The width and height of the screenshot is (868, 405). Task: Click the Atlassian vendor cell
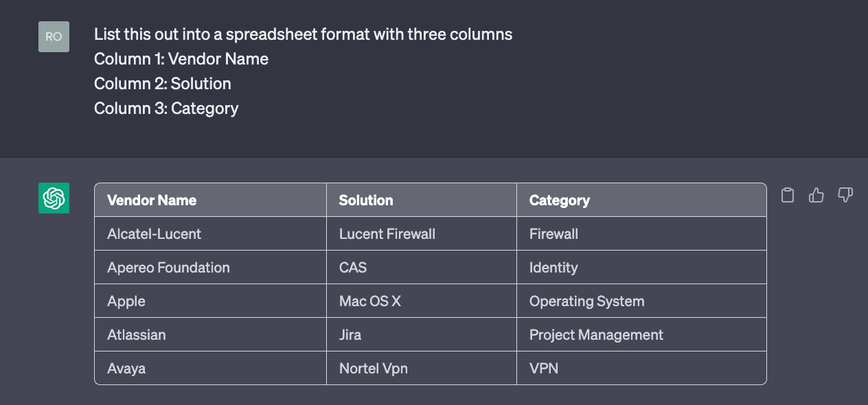point(210,335)
